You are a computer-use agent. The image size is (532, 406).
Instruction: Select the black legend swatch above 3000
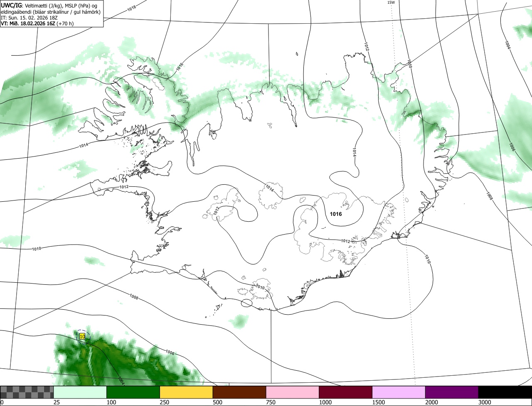pyautogui.click(x=505, y=392)
